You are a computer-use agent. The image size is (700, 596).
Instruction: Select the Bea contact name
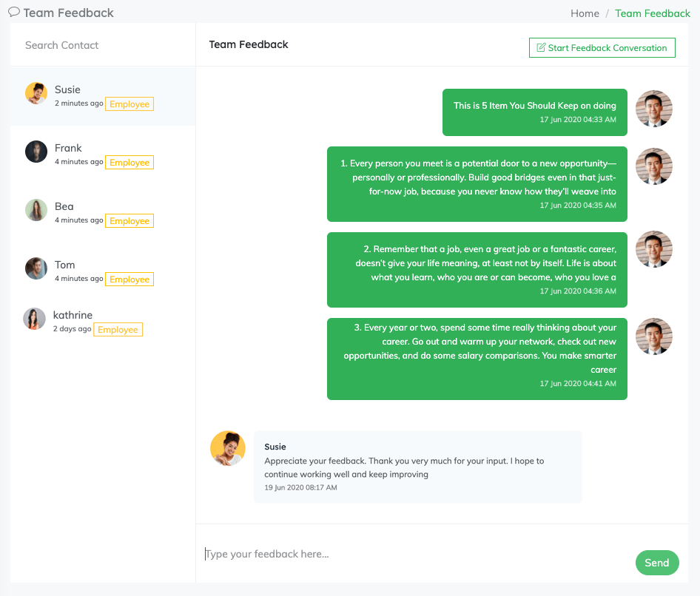point(64,206)
